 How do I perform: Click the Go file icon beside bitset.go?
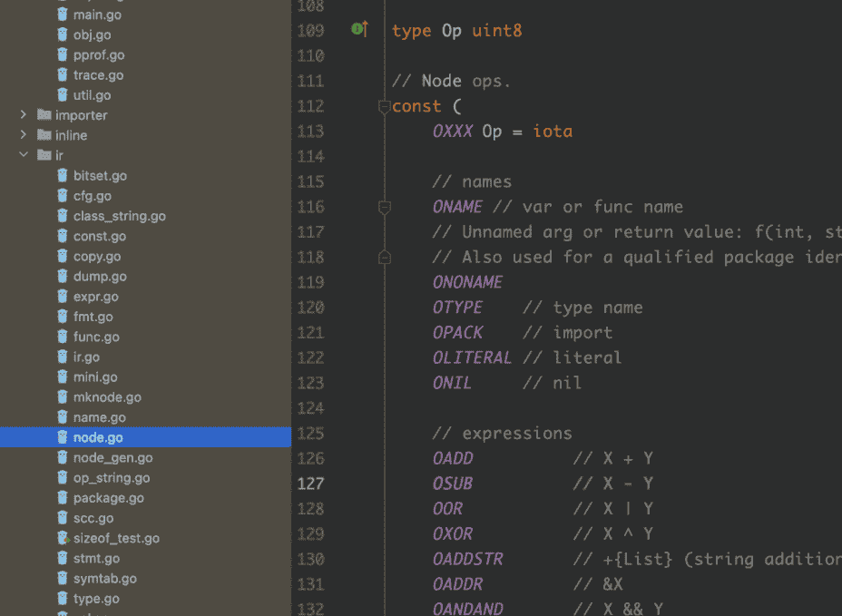(63, 176)
